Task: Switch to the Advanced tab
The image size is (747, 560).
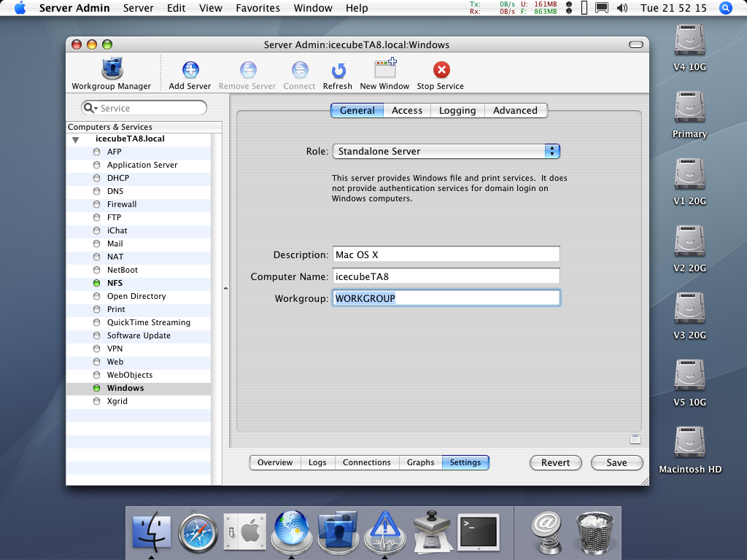Action: click(516, 111)
